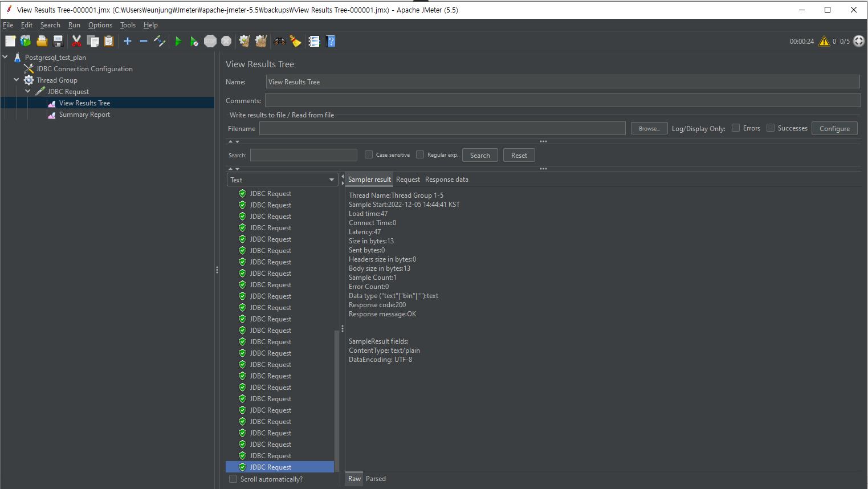
Task: Click the Configure button
Action: click(x=834, y=128)
